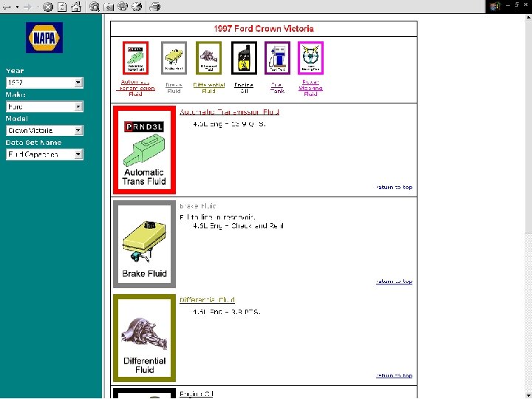Viewport: 532px width, 399px height.
Task: Click return to top in Brake Fluid section
Action: pyautogui.click(x=395, y=282)
